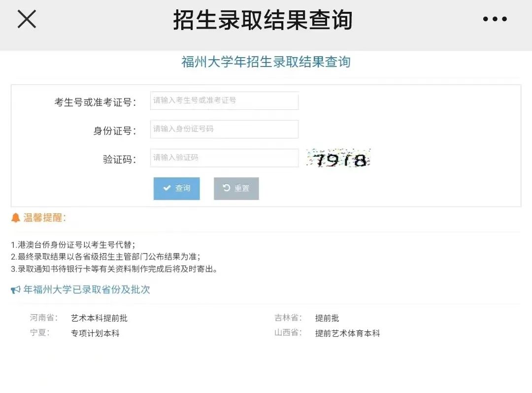Click the 河南省 province label

click(x=44, y=318)
